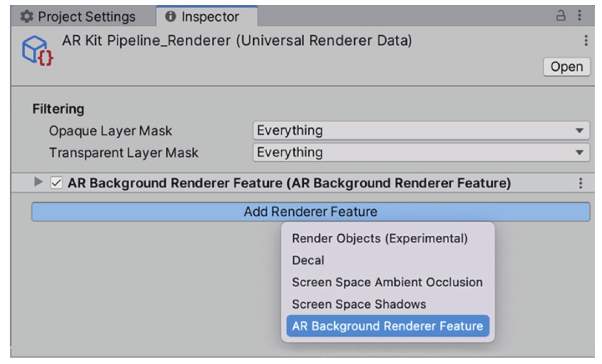602x364 pixels.
Task: Choose Screen Space Shadows menu item
Action: (x=388, y=304)
